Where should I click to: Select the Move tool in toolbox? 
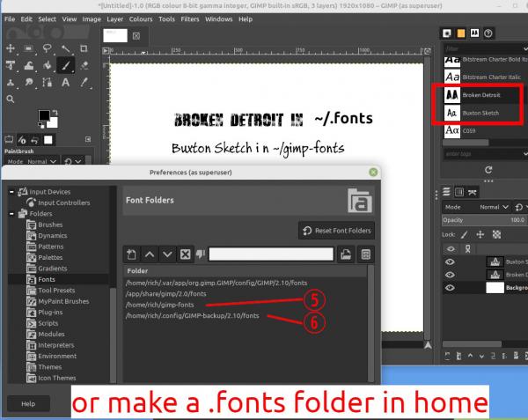coord(10,48)
